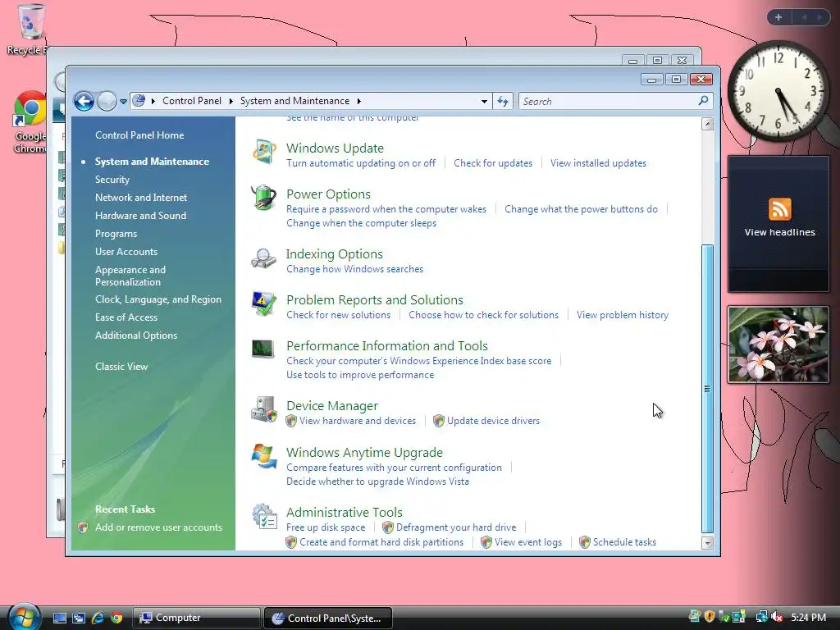Open recent pages dropdown arrow
Image resolution: width=840 pixels, height=630 pixels.
123,101
